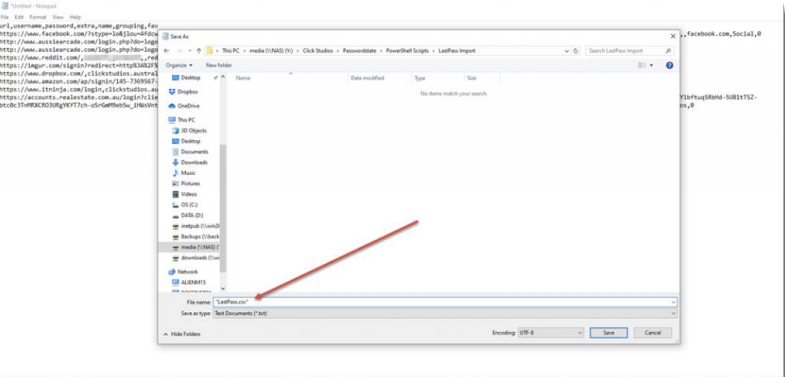Close the Save As dialog
Image resolution: width=785 pixels, height=377 pixels.
click(673, 36)
